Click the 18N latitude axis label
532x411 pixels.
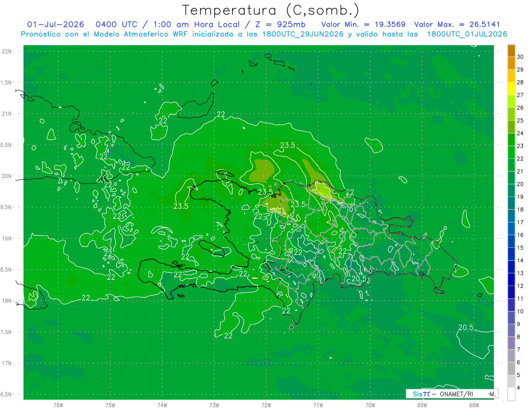(7, 301)
